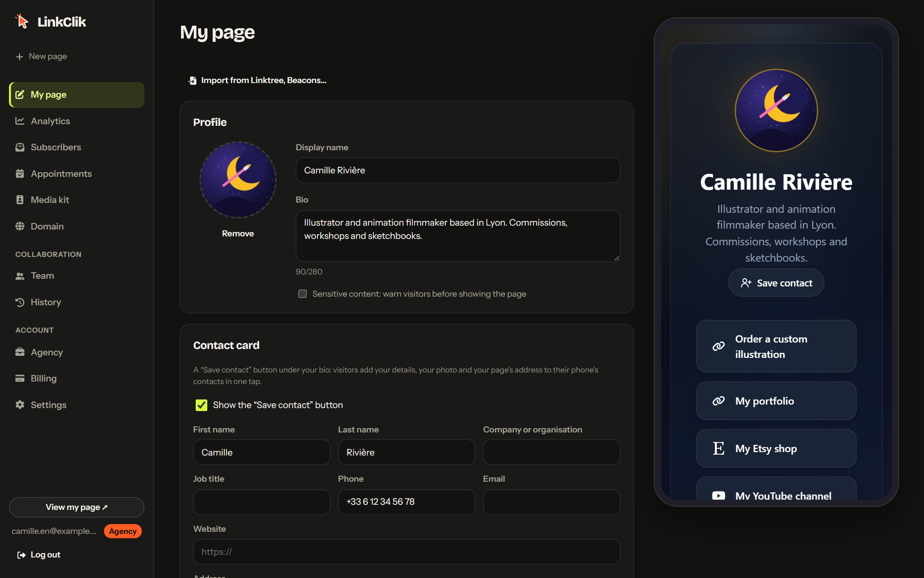Screen dimensions: 924x578
Task: Click the Company or organisation field
Action: point(552,452)
